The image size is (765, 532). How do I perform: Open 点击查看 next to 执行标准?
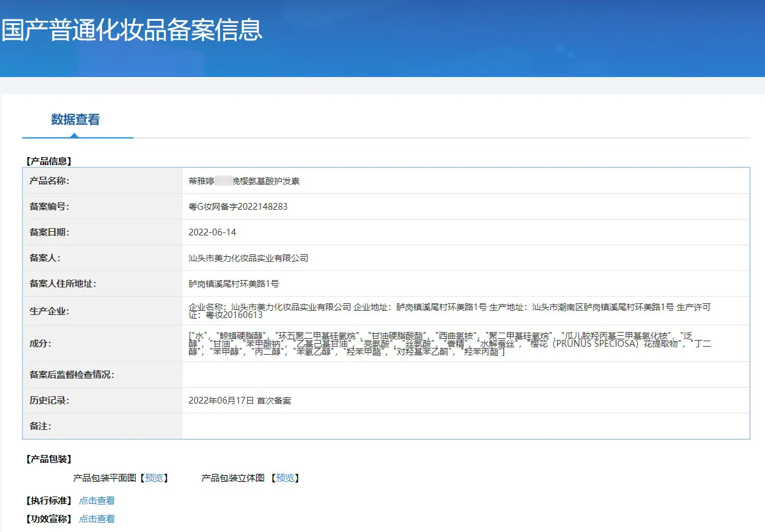click(97, 501)
